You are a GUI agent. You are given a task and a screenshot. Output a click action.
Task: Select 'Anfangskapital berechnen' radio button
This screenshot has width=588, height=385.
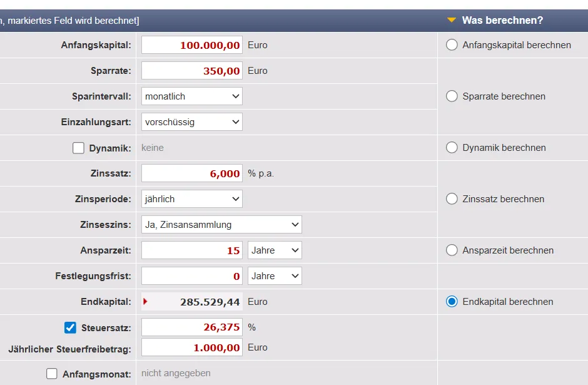coord(452,45)
